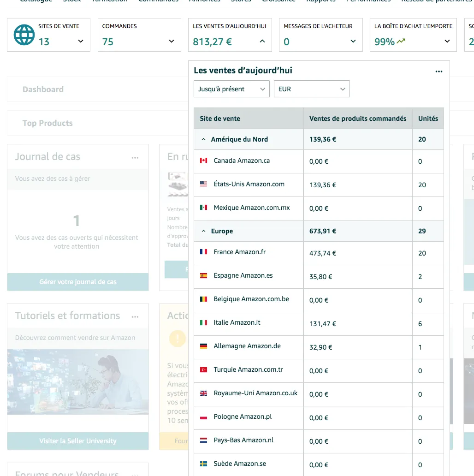
Task: Open the Seller University tutorial thumbnail
Action: (77, 382)
